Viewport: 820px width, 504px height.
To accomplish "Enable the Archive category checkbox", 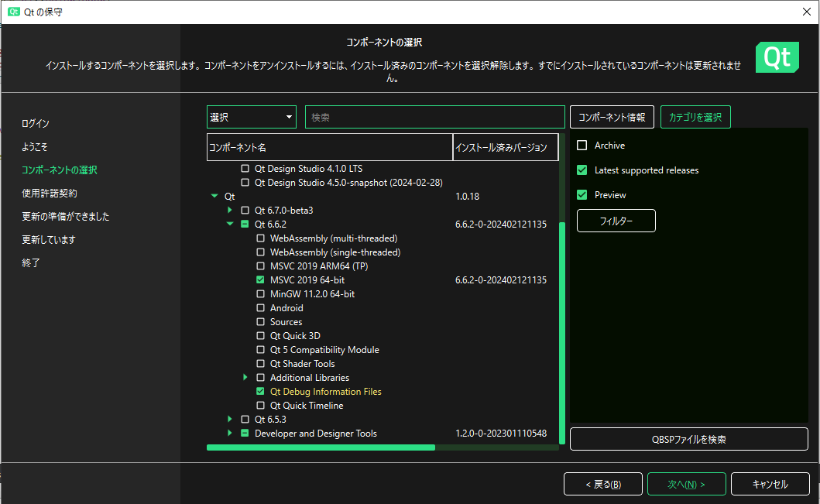I will [x=582, y=146].
